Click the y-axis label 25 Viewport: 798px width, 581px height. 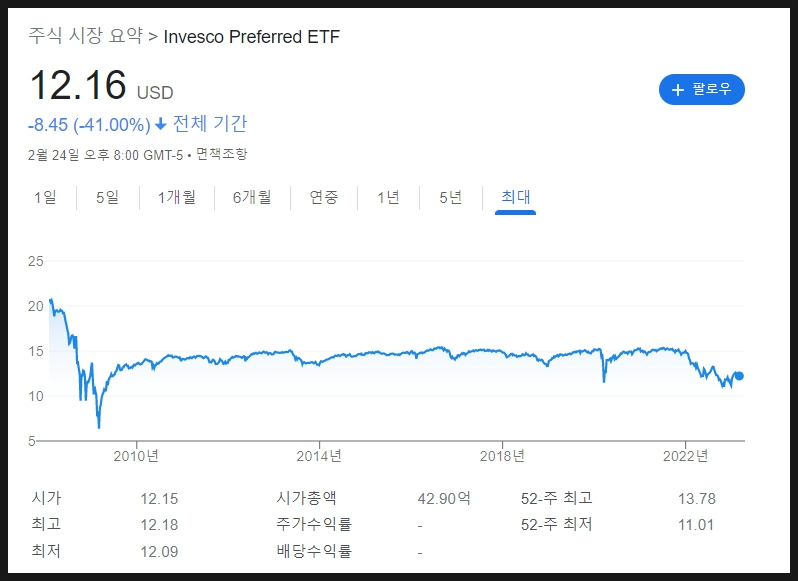point(36,262)
